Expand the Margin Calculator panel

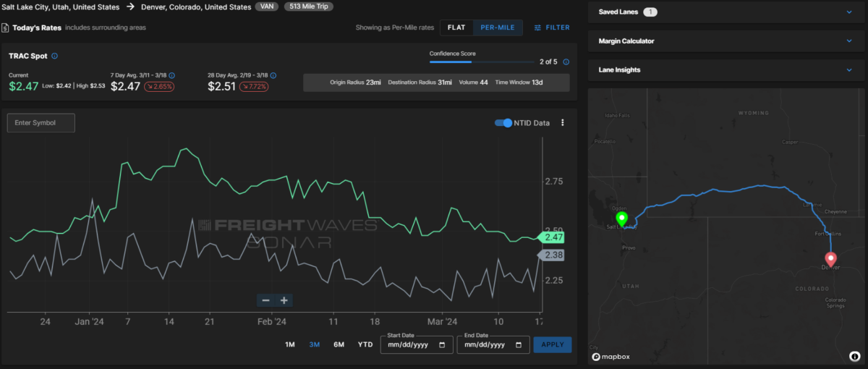point(727,41)
